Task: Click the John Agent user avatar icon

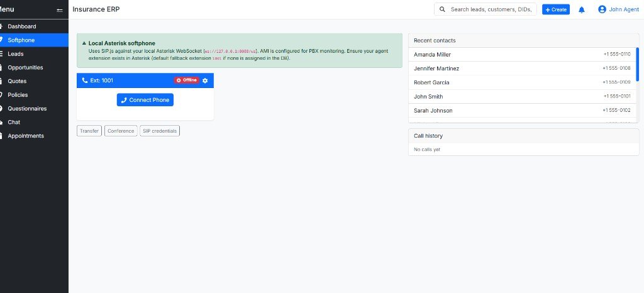Action: point(602,9)
